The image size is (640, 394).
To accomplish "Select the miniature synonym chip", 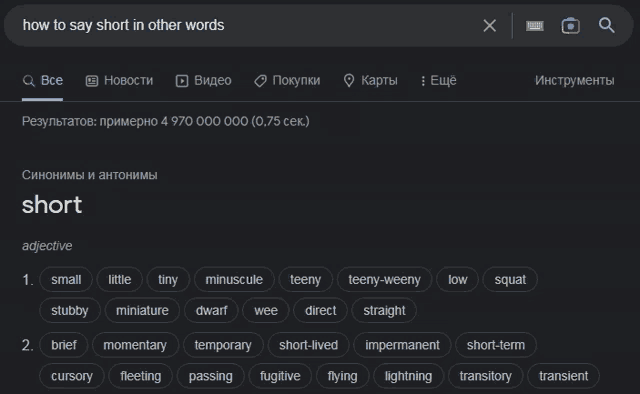I will pyautogui.click(x=142, y=311).
